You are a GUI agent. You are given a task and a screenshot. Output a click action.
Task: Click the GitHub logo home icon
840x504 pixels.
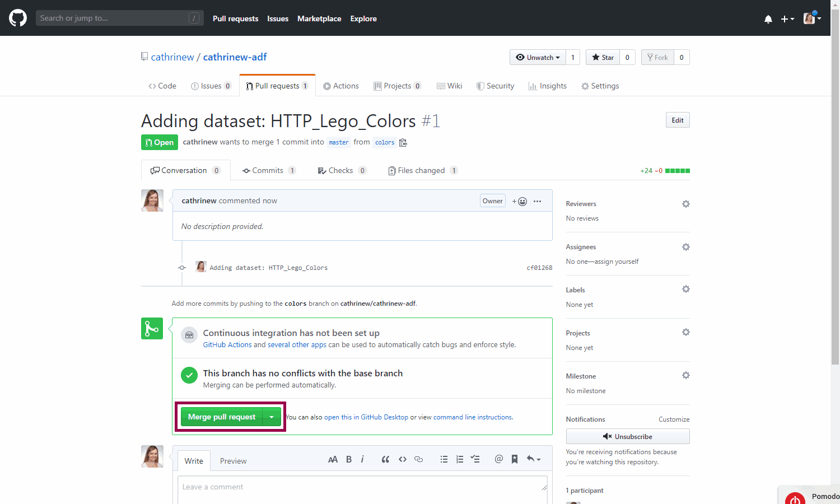[18, 18]
